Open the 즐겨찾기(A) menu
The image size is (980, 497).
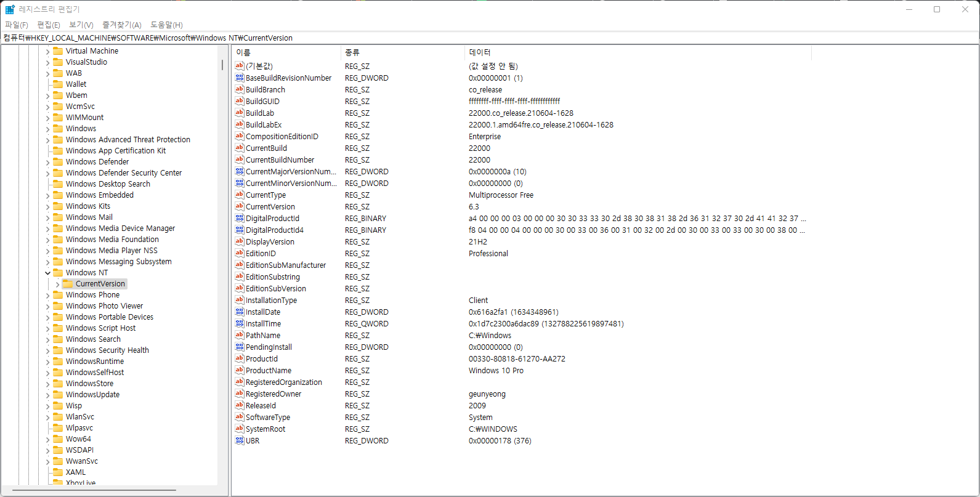point(122,25)
